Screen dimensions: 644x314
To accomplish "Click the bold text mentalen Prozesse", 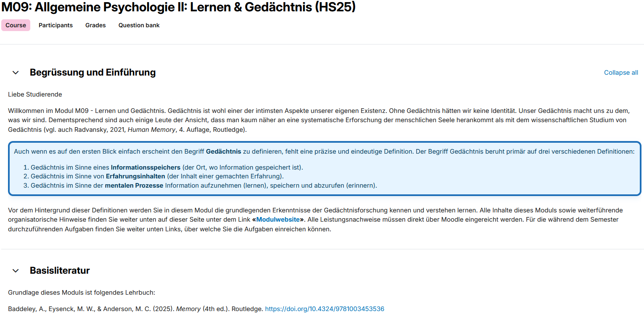I will point(134,185).
